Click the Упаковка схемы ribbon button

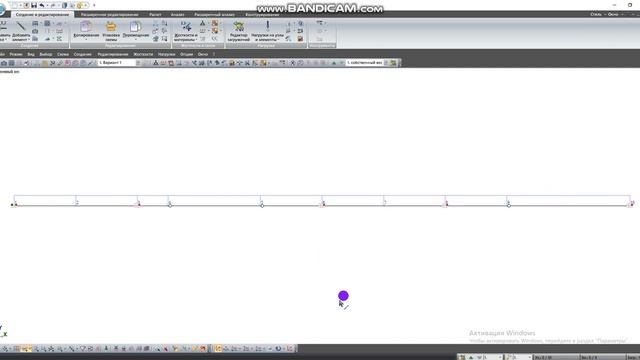click(111, 31)
